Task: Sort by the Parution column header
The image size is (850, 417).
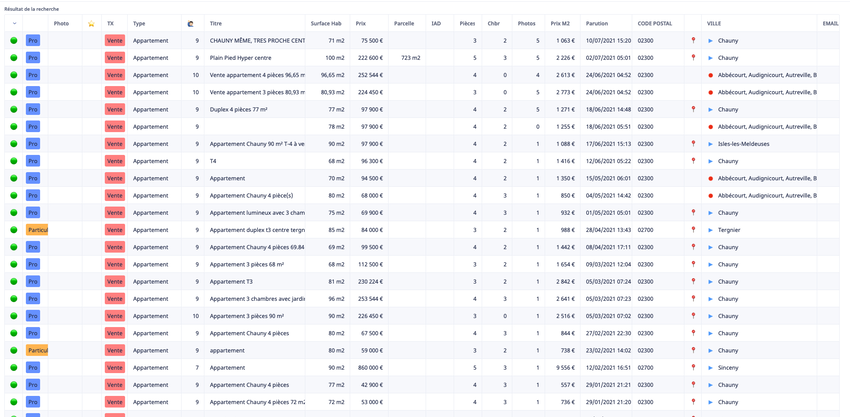Action: point(597,23)
